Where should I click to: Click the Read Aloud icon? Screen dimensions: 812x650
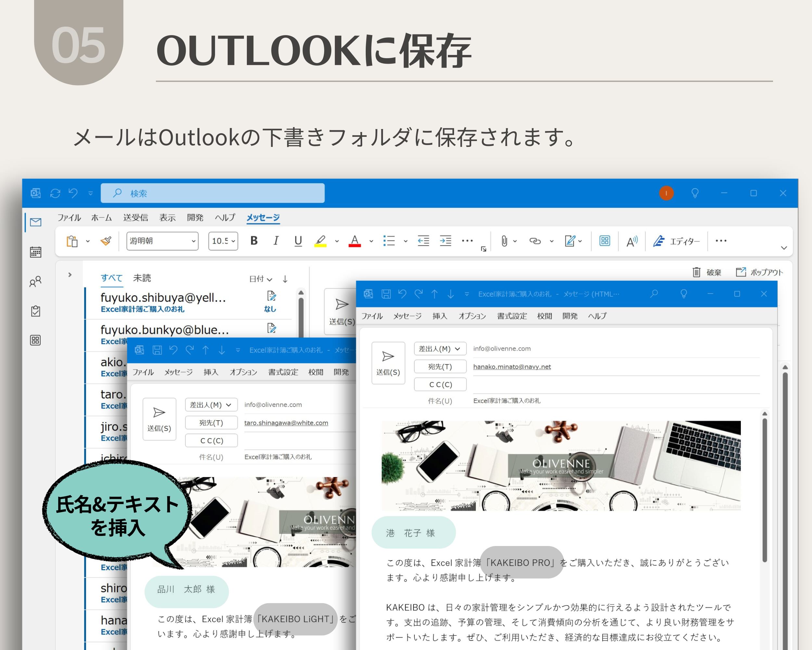tap(632, 241)
